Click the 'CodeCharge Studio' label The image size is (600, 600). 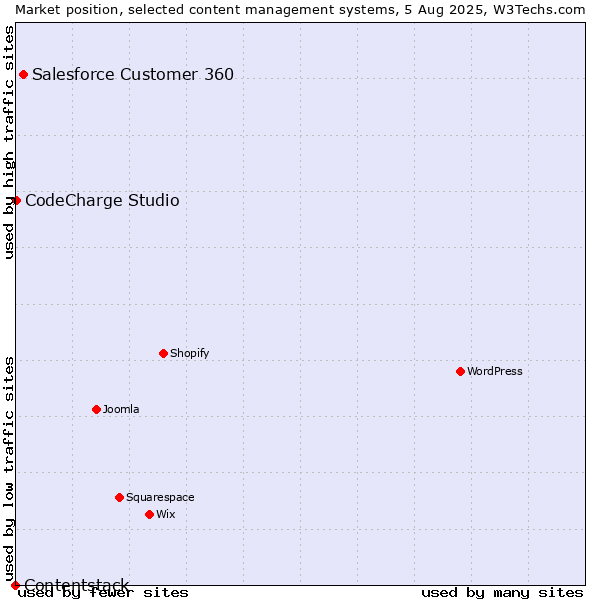[102, 201]
